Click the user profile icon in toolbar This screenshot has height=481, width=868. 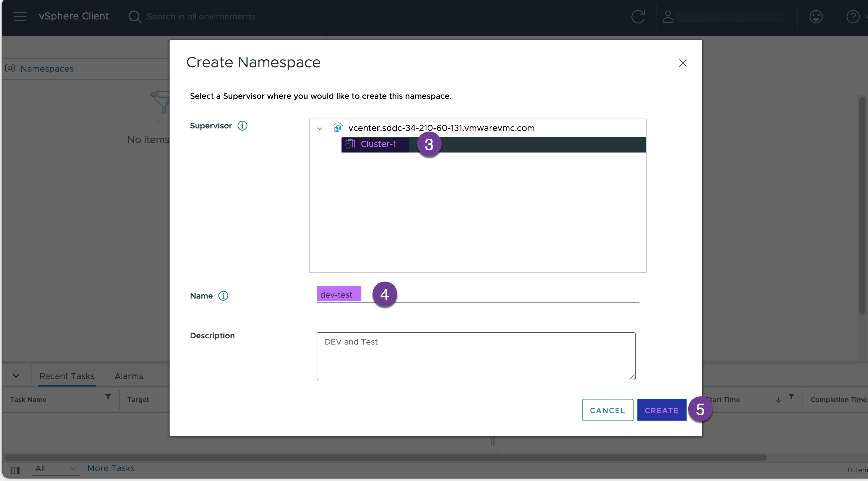(668, 15)
